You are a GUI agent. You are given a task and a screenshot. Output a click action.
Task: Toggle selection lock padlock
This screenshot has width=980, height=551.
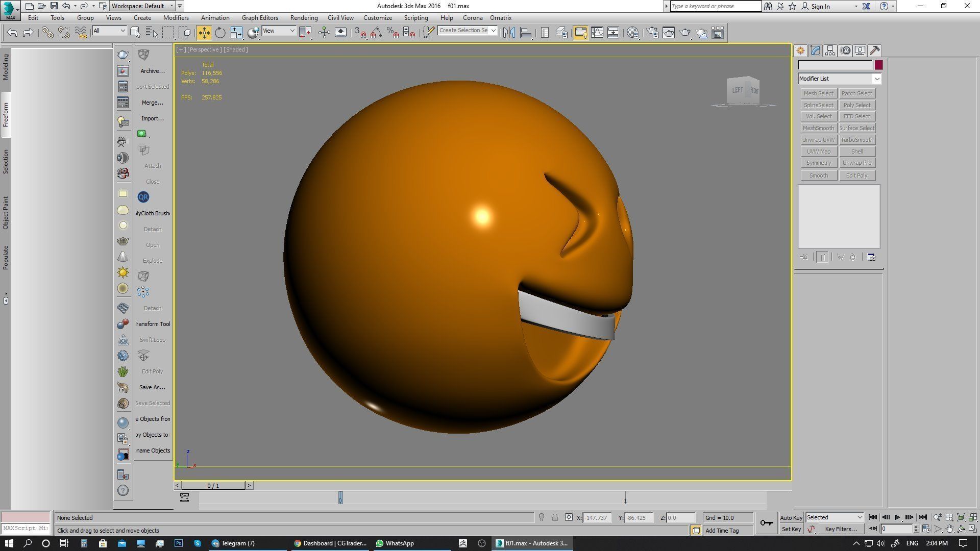coord(555,517)
